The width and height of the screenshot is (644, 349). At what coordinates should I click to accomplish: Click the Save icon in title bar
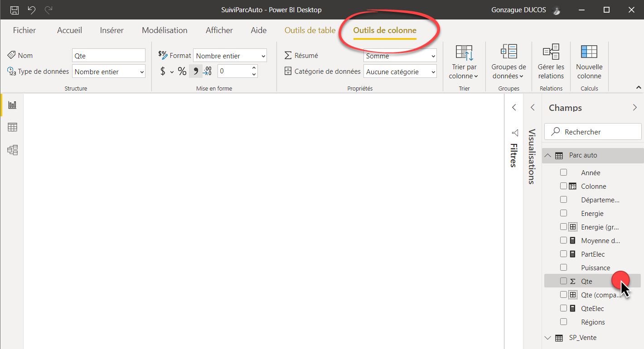click(x=15, y=10)
